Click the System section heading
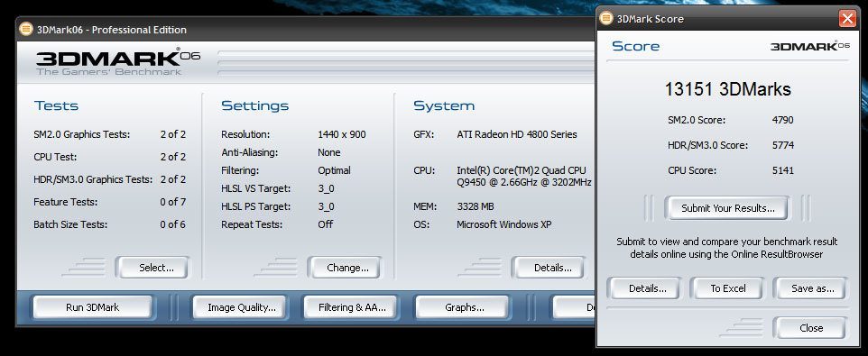 coord(444,105)
